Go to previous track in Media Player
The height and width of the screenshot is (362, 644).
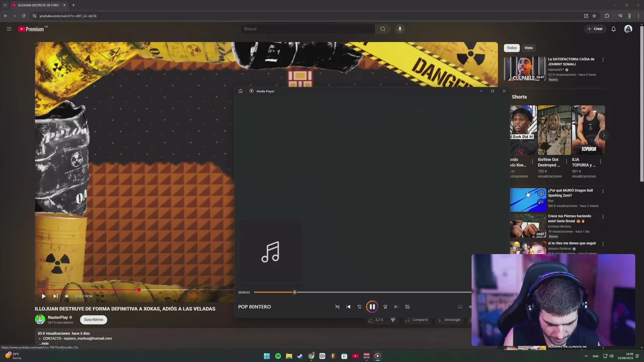tap(348, 307)
